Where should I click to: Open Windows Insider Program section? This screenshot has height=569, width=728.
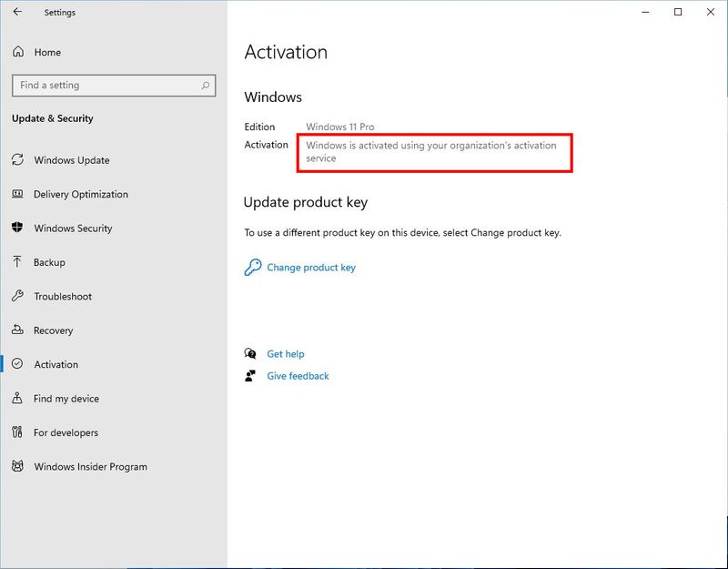[90, 467]
